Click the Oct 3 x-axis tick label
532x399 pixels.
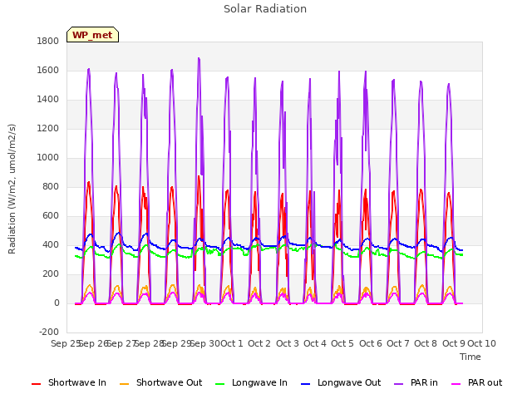click(x=288, y=343)
